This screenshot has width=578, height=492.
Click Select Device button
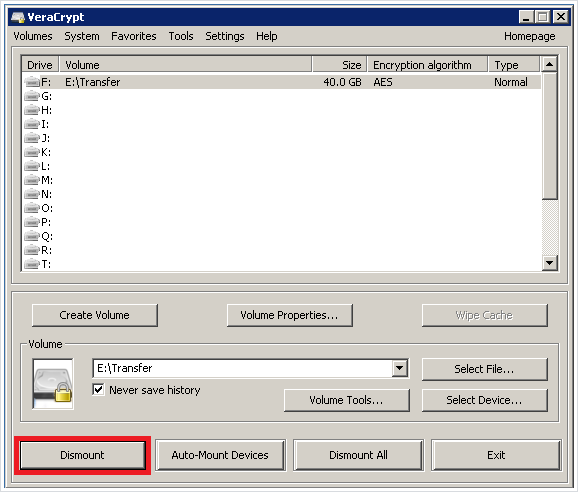pyautogui.click(x=484, y=400)
